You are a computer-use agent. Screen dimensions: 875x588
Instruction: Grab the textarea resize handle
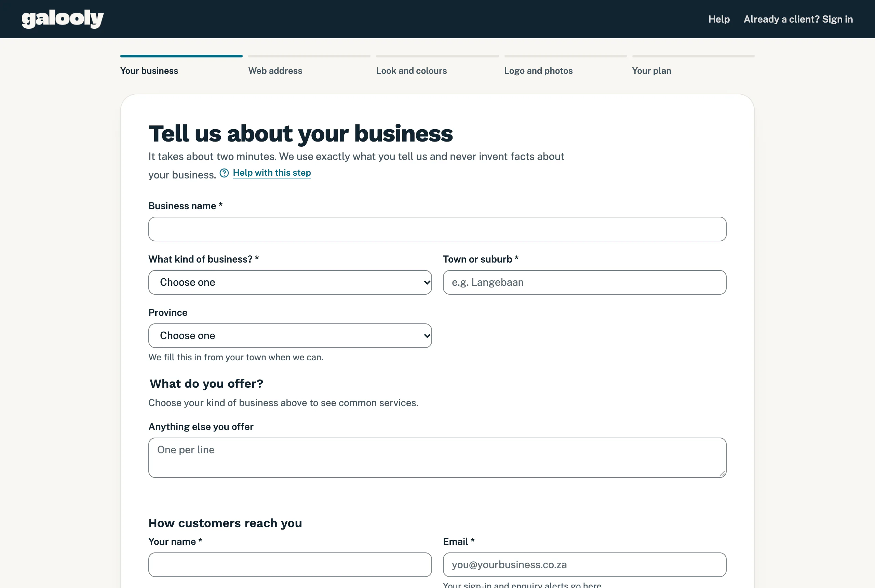722,473
